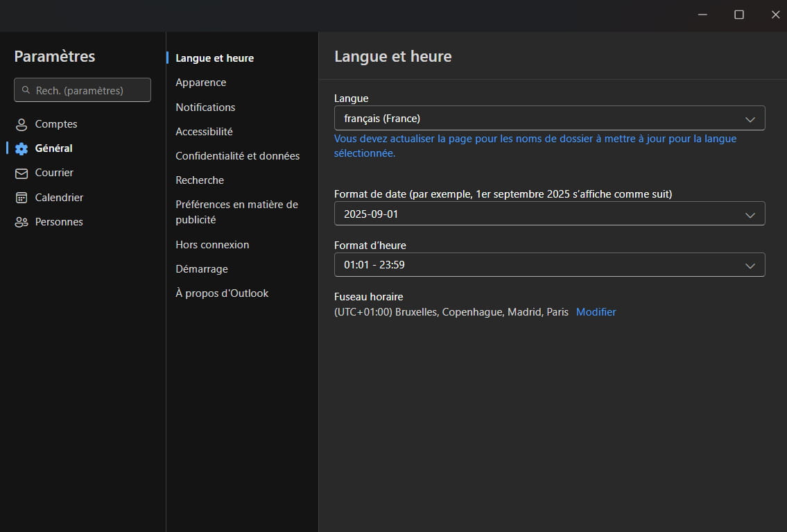This screenshot has width=787, height=532.
Task: Select Accessibilité in the submenu
Action: coord(204,132)
